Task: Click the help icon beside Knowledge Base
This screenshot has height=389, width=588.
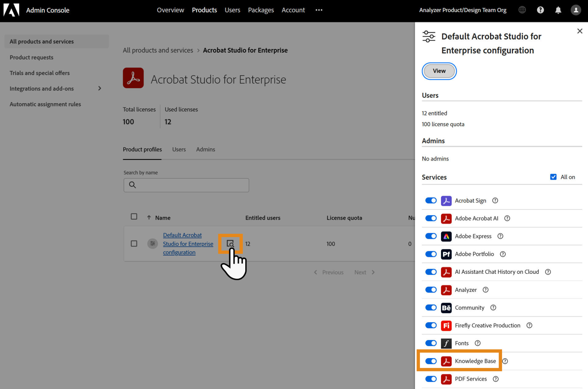Action: click(x=505, y=361)
